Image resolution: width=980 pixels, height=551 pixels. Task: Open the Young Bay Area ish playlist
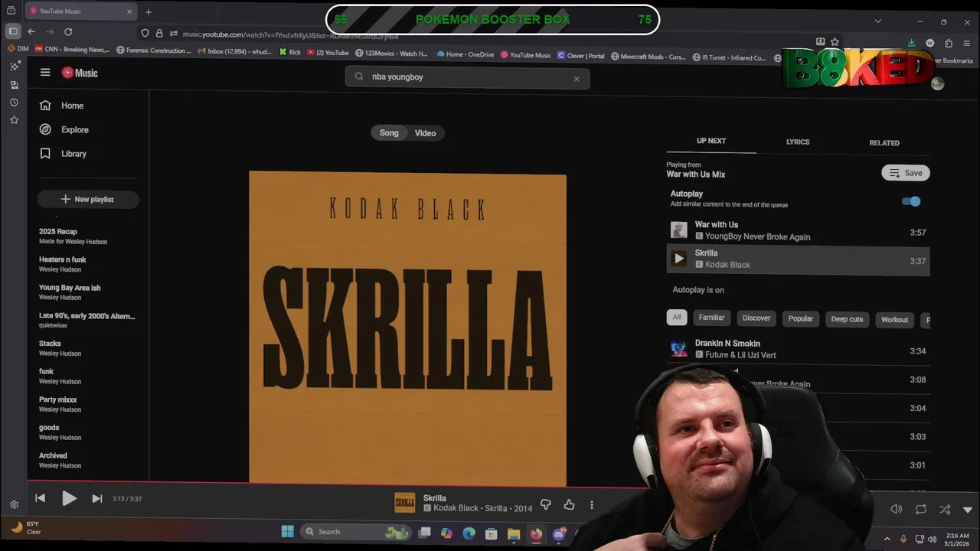coord(70,288)
